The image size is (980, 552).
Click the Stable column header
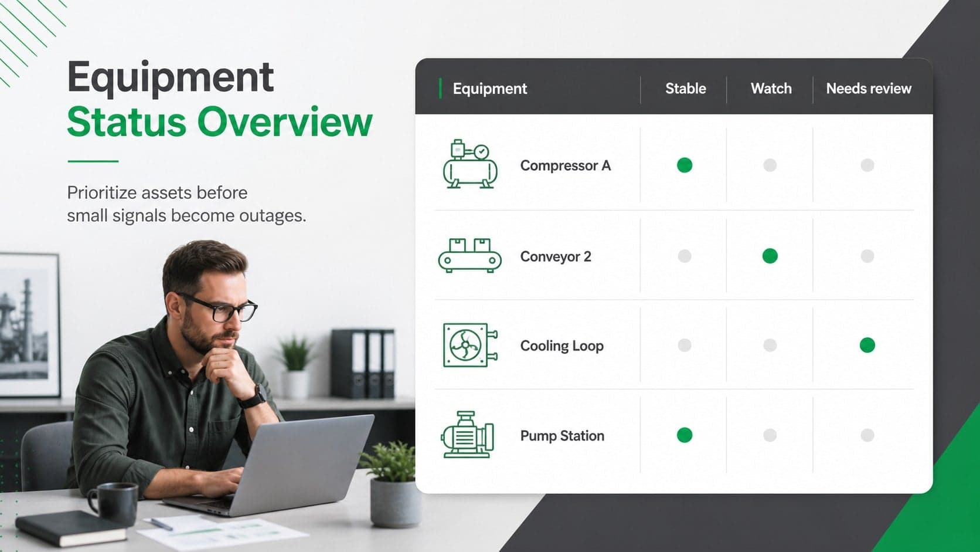click(x=685, y=89)
